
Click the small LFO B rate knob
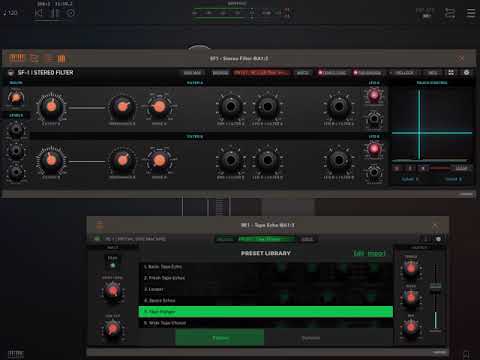click(374, 173)
